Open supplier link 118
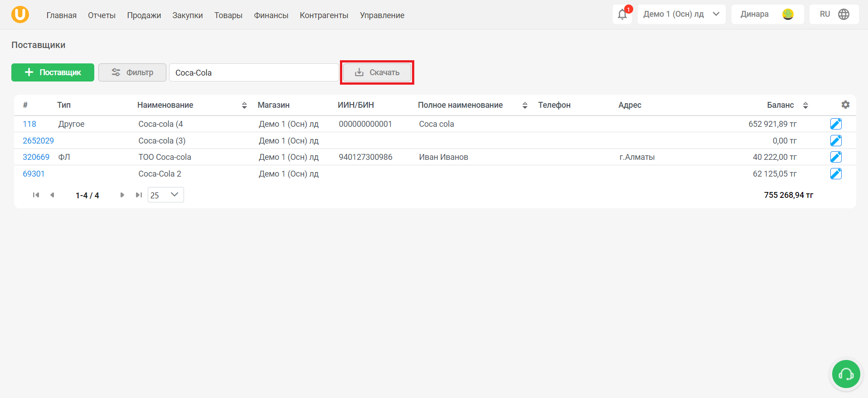 pos(29,124)
